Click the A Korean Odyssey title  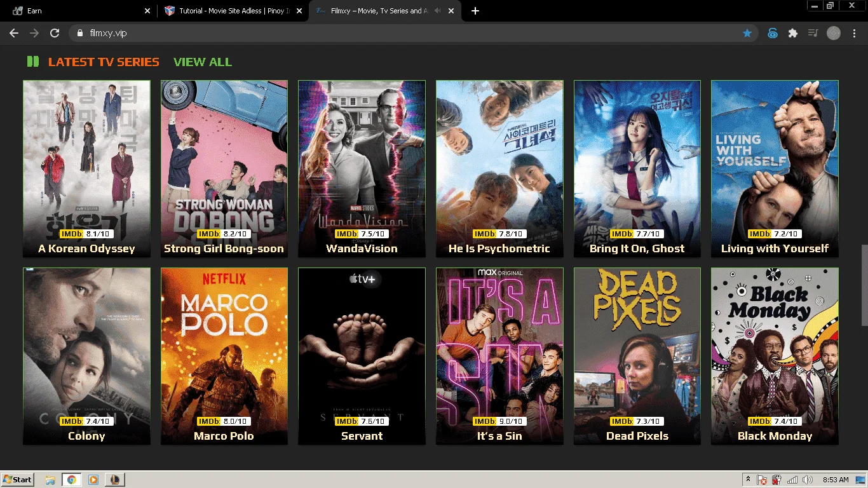click(x=86, y=248)
